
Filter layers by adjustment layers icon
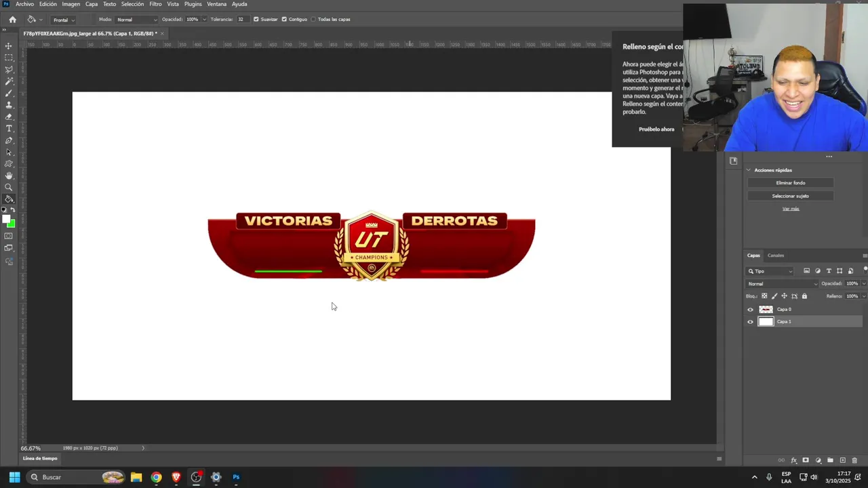(x=817, y=271)
